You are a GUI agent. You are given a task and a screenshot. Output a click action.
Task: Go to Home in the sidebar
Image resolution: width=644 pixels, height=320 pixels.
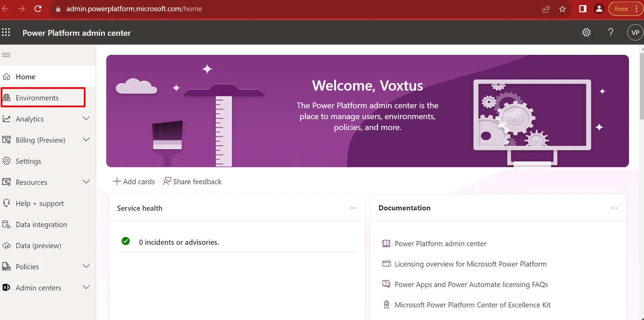[x=48, y=77]
